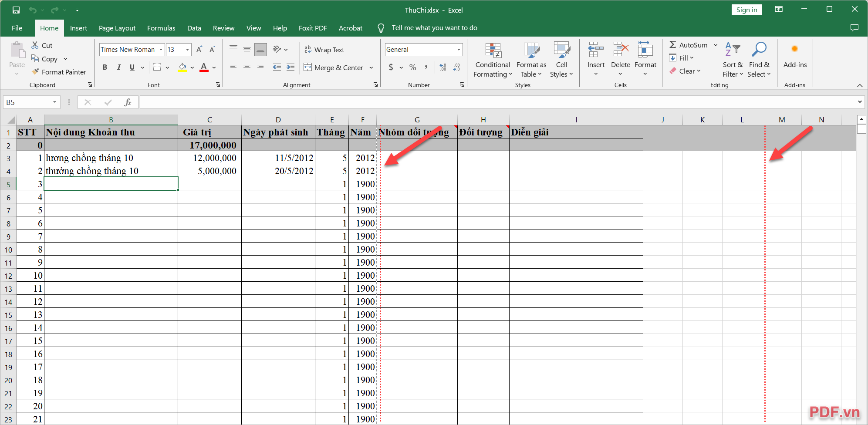Open the General number format dropdown
The height and width of the screenshot is (425, 868).
coord(459,50)
